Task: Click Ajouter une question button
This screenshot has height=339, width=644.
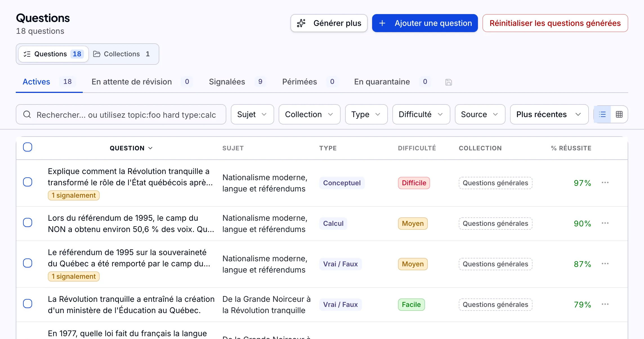Action: 425,23
